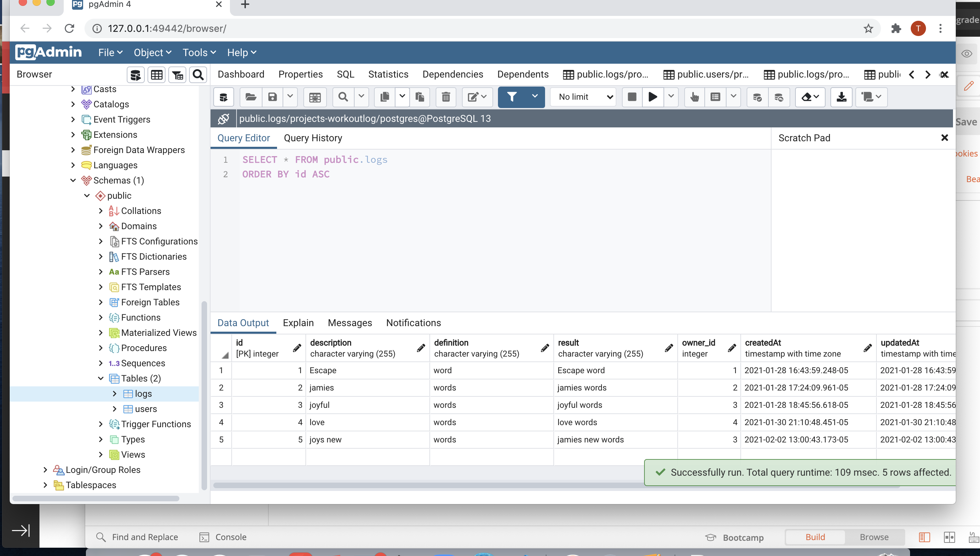
Task: Toggle the filter button in query toolbar
Action: 513,97
